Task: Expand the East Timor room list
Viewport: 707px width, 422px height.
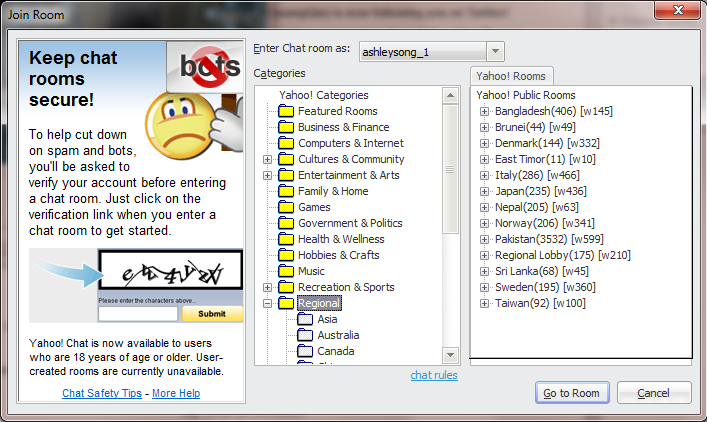Action: [484, 159]
